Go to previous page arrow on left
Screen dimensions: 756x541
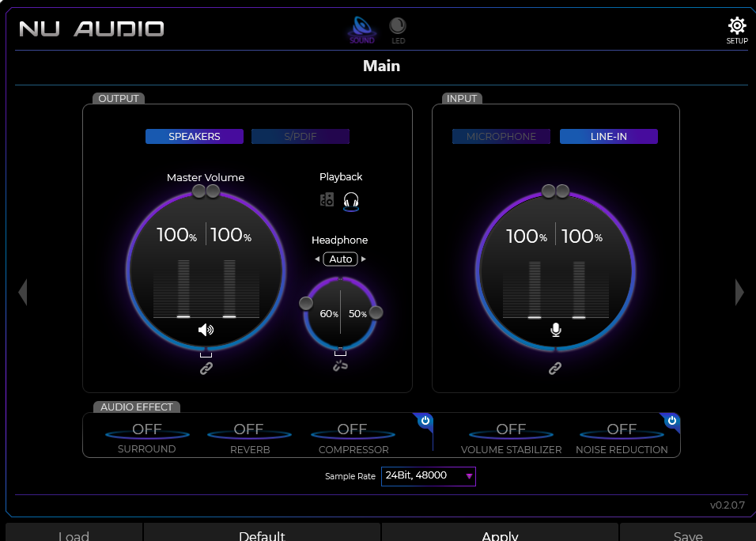(x=23, y=292)
